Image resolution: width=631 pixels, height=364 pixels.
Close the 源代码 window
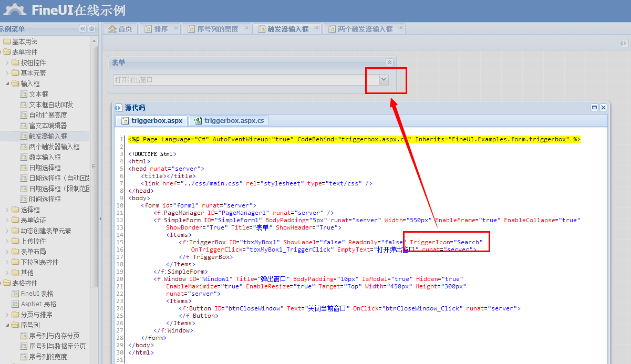coord(603,107)
